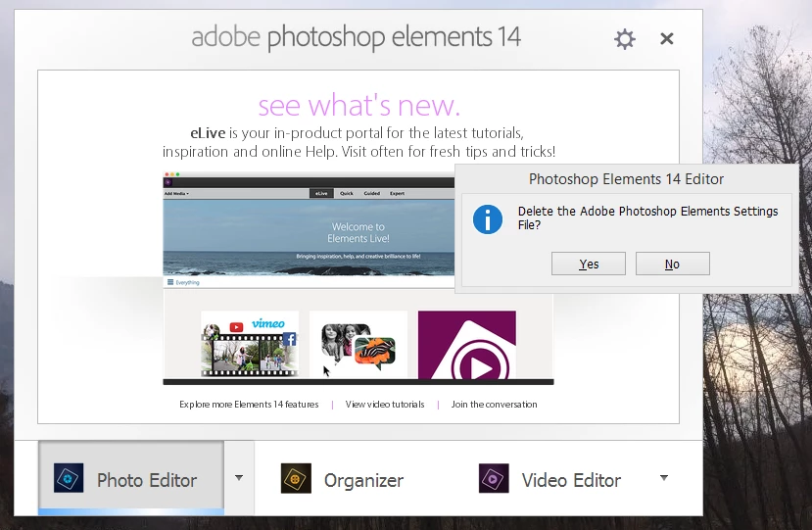Expand the Photo Editor dropdown arrow
812x530 pixels.
click(x=239, y=478)
